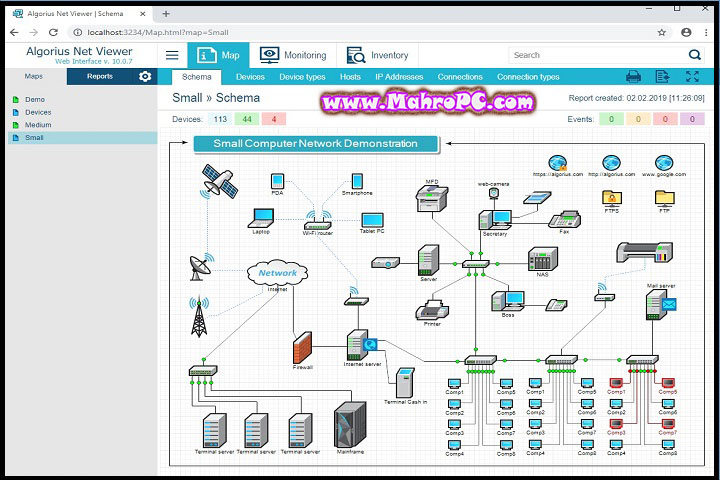This screenshot has width=720, height=480.
Task: Select the Internet server icon
Action: [361, 345]
